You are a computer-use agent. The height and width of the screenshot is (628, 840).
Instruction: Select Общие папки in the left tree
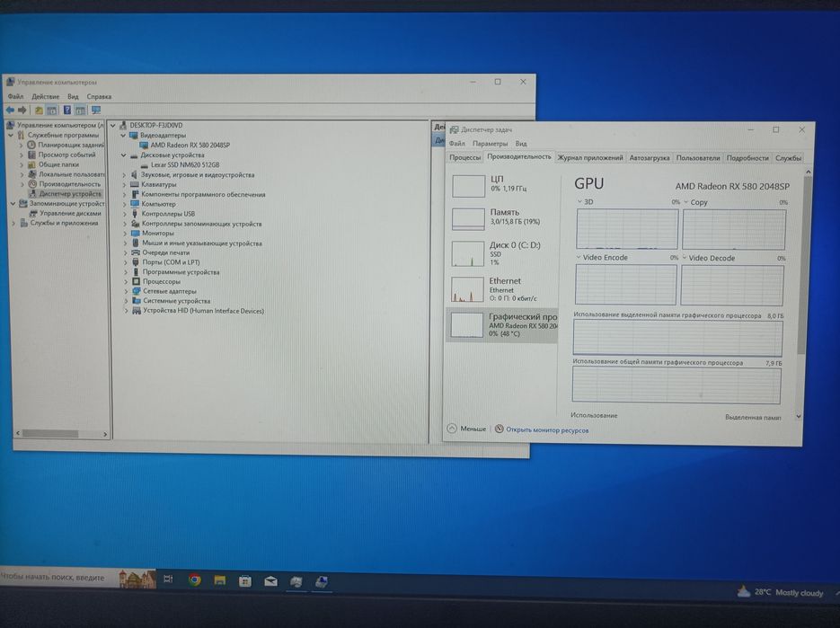click(x=53, y=164)
